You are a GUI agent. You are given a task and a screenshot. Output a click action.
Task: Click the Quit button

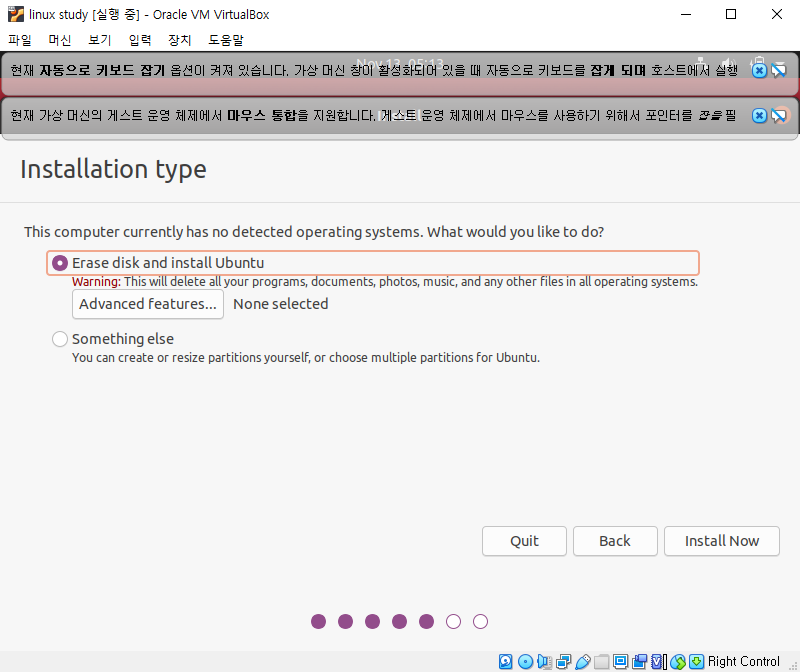click(524, 541)
